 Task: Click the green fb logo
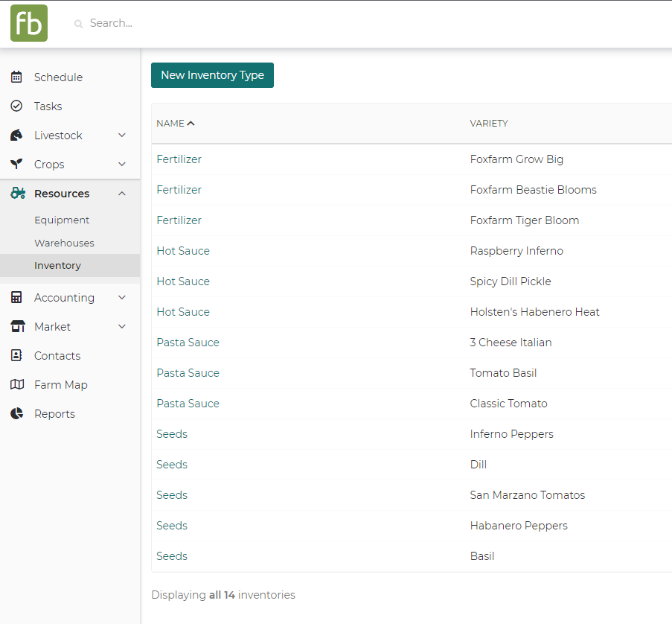coord(29,23)
